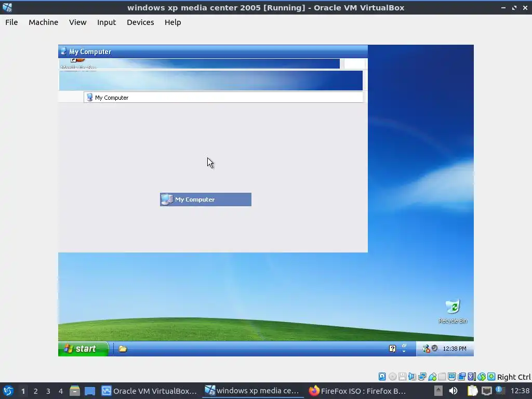Click the Windows Messenger tray icon

pyautogui.click(x=425, y=349)
